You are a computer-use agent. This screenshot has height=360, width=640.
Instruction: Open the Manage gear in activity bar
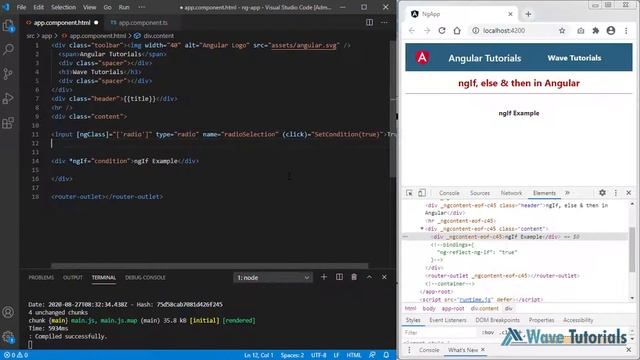[8, 337]
